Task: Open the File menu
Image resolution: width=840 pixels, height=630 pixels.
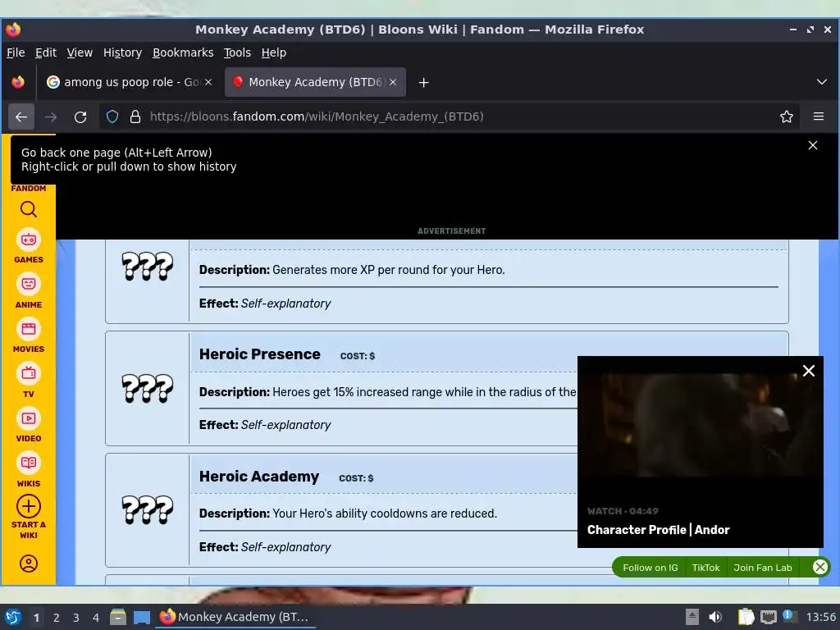Action: (x=16, y=52)
